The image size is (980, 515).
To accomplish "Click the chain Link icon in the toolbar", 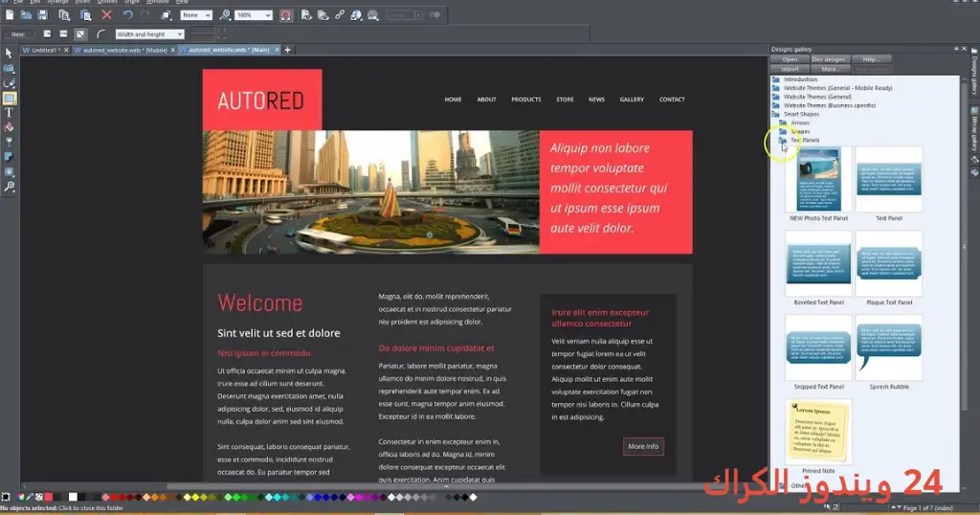I will 340,15.
